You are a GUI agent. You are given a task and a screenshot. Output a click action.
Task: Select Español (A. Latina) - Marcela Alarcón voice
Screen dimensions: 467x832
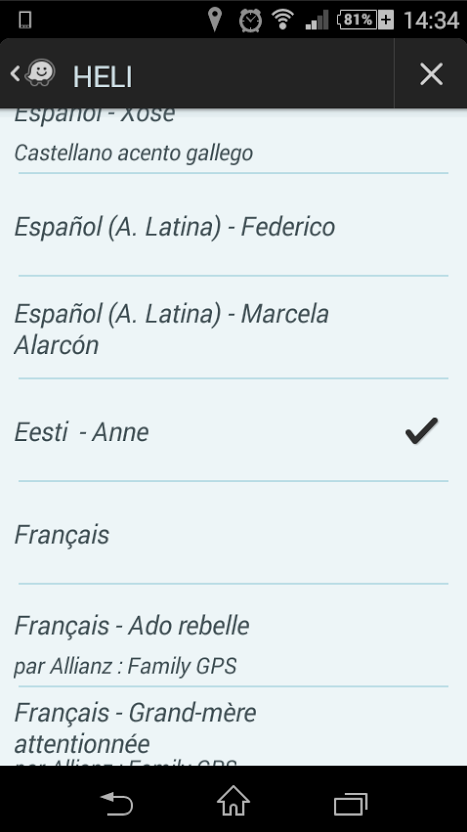[x=234, y=329]
